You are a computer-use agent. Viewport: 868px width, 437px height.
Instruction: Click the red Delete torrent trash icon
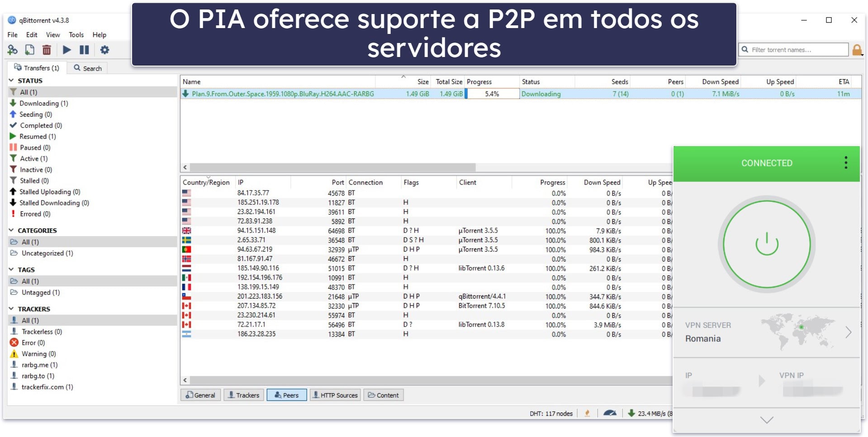pos(47,50)
